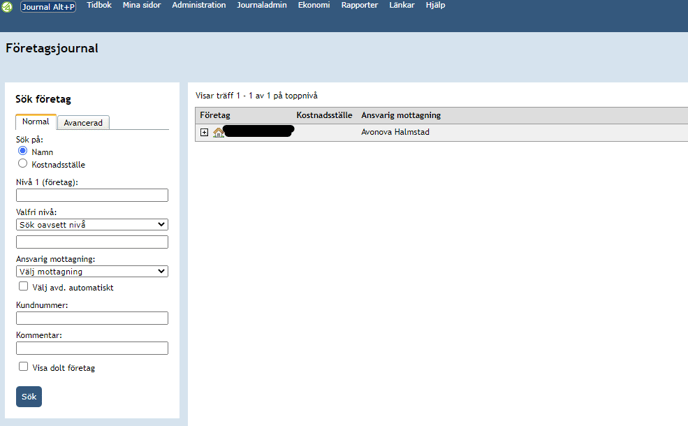688x426 pixels.
Task: Select the Normal search tab
Action: click(x=36, y=122)
